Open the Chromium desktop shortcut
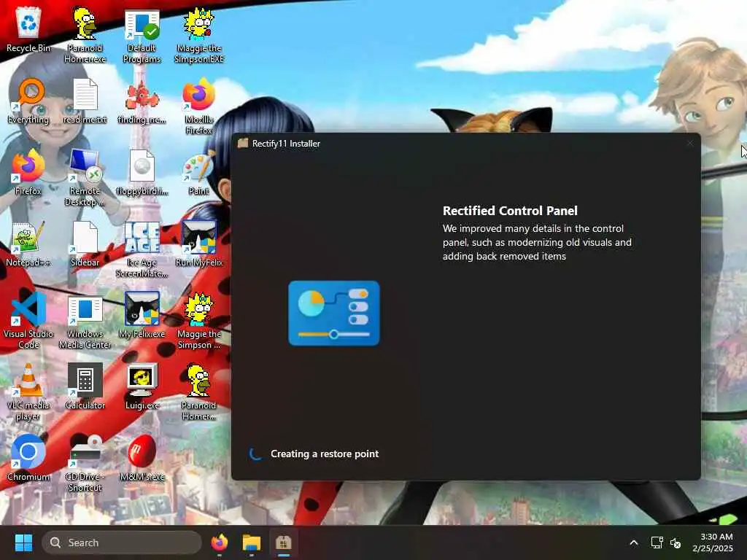The width and height of the screenshot is (747, 560). point(28,458)
